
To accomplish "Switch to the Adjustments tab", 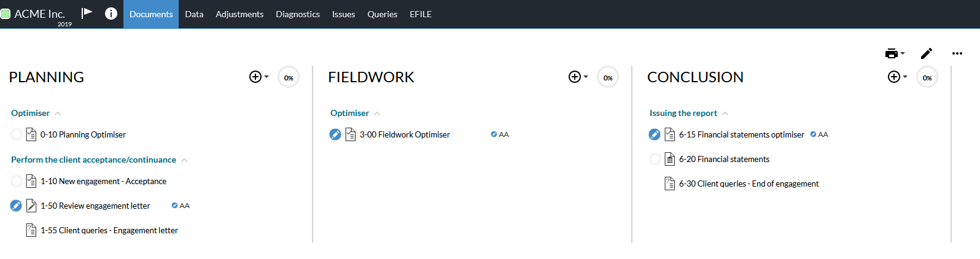I will (x=239, y=14).
